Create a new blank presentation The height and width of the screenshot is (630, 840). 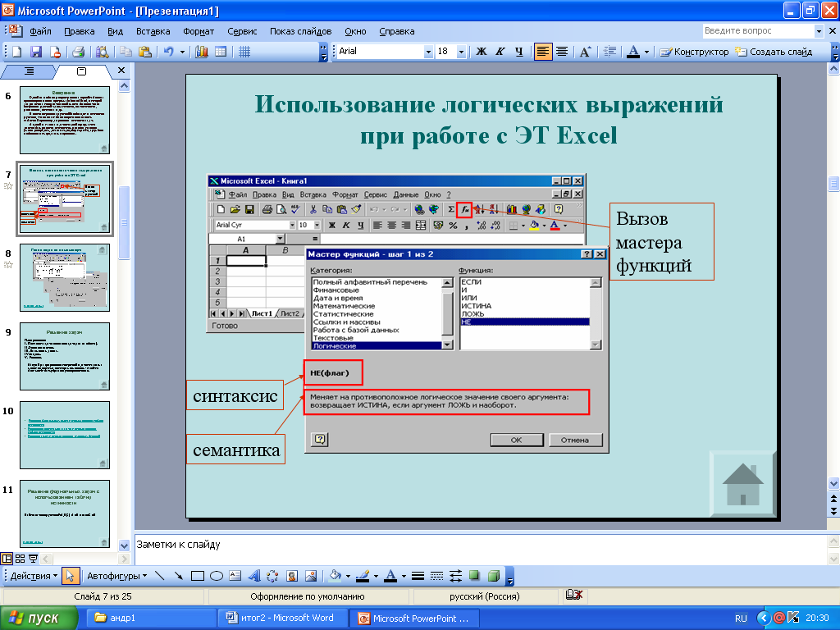[x=16, y=52]
